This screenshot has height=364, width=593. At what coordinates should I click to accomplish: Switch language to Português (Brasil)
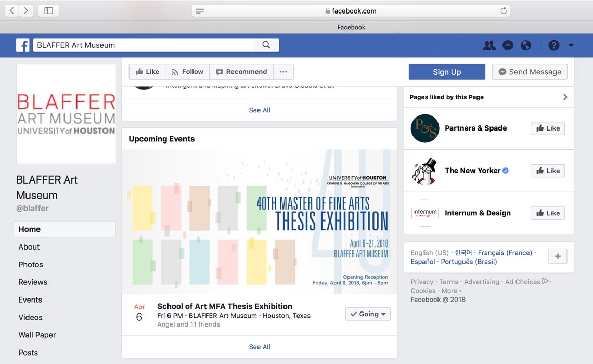tap(469, 262)
